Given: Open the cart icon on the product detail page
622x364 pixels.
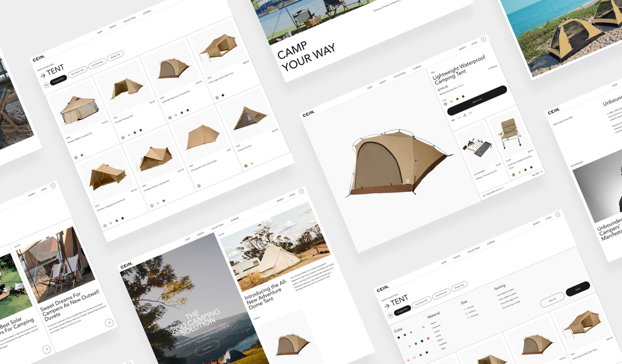Looking at the screenshot, I should pos(483,39).
